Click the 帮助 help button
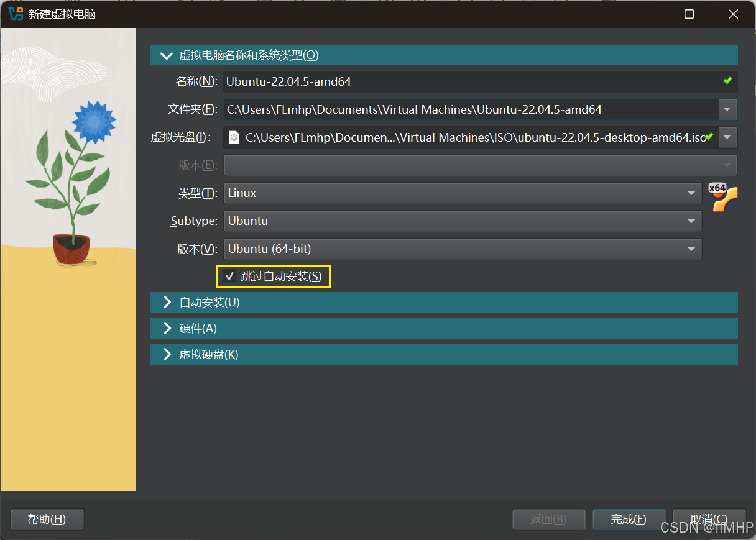 coord(47,519)
